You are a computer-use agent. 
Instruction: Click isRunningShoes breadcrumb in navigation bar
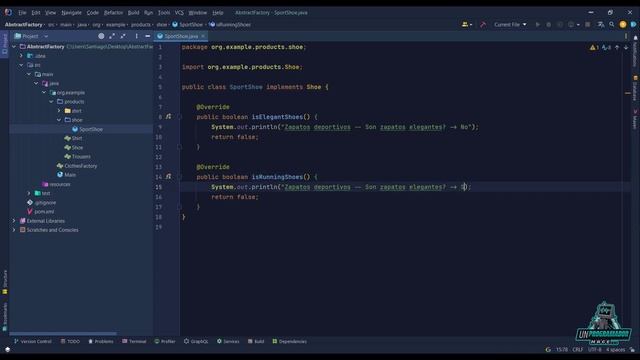tap(230, 24)
